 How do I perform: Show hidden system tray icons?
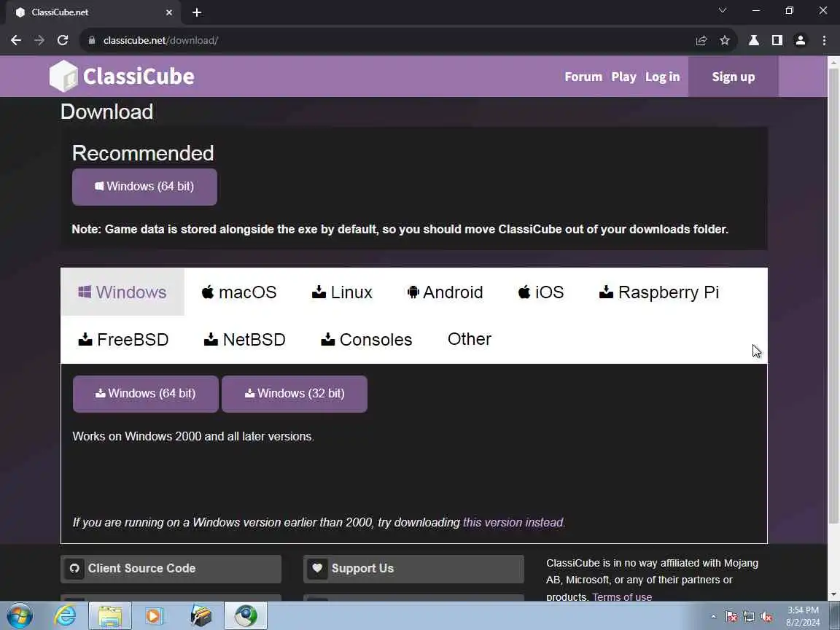[x=713, y=617]
